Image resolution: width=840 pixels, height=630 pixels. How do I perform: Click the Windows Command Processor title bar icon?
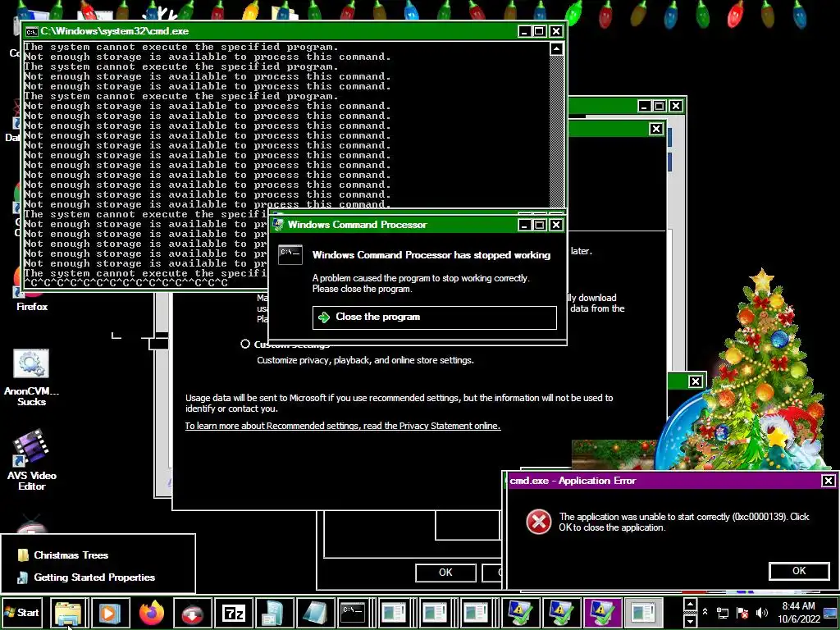click(x=278, y=225)
